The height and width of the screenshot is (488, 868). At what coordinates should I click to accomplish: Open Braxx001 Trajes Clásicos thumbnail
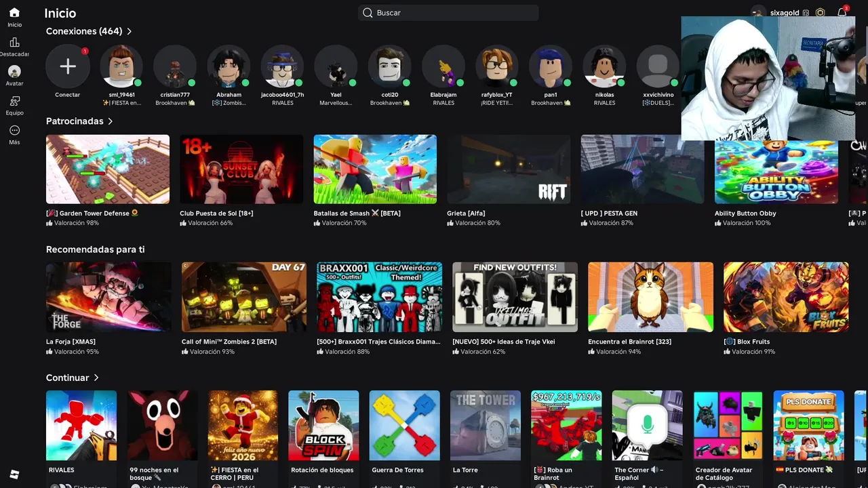coord(380,297)
